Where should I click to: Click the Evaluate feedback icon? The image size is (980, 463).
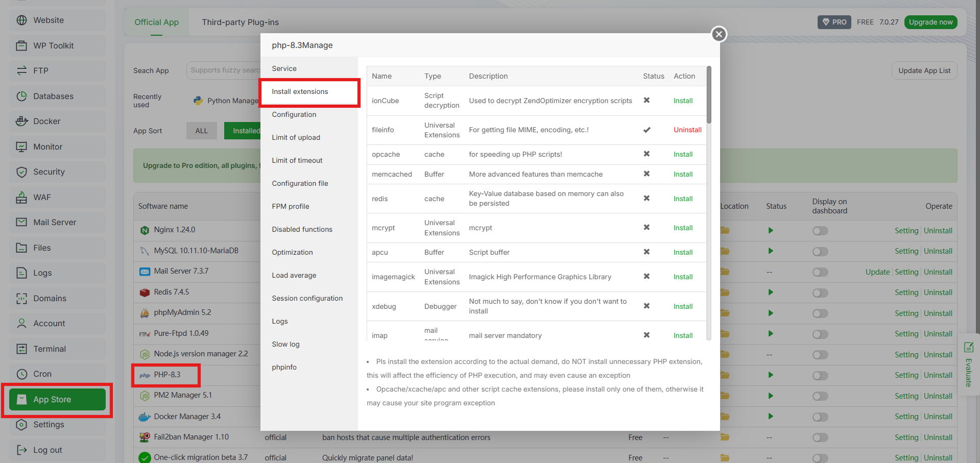(x=969, y=347)
